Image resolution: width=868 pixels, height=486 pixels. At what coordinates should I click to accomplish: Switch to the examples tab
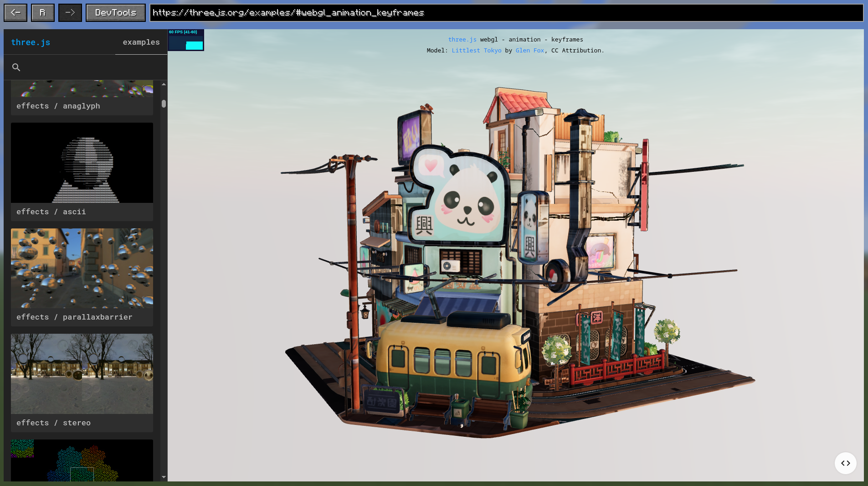[141, 42]
